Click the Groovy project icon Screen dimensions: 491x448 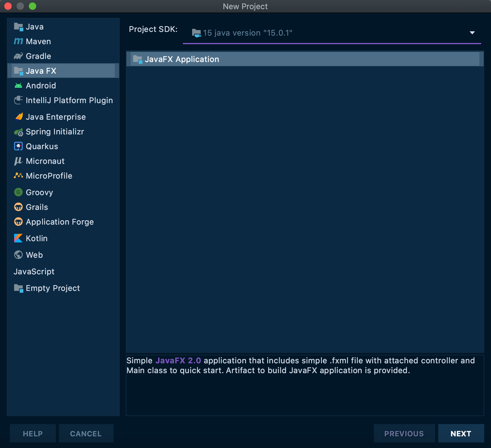click(x=18, y=192)
